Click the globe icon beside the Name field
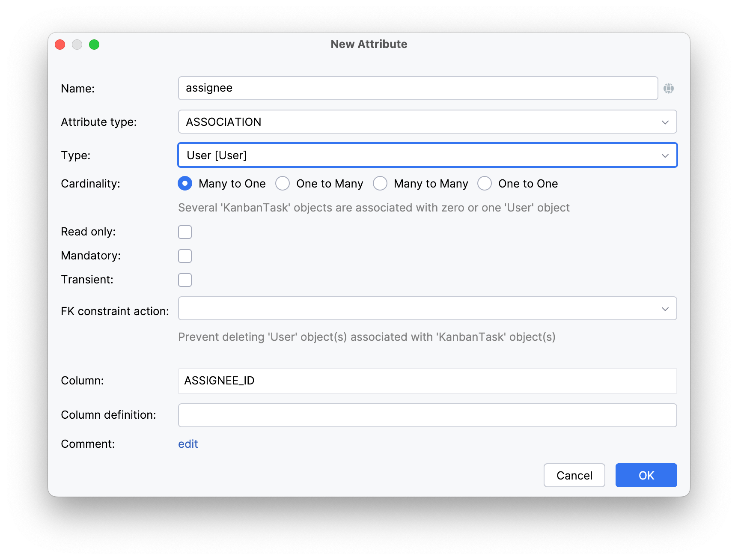This screenshot has height=560, width=738. 669,88
